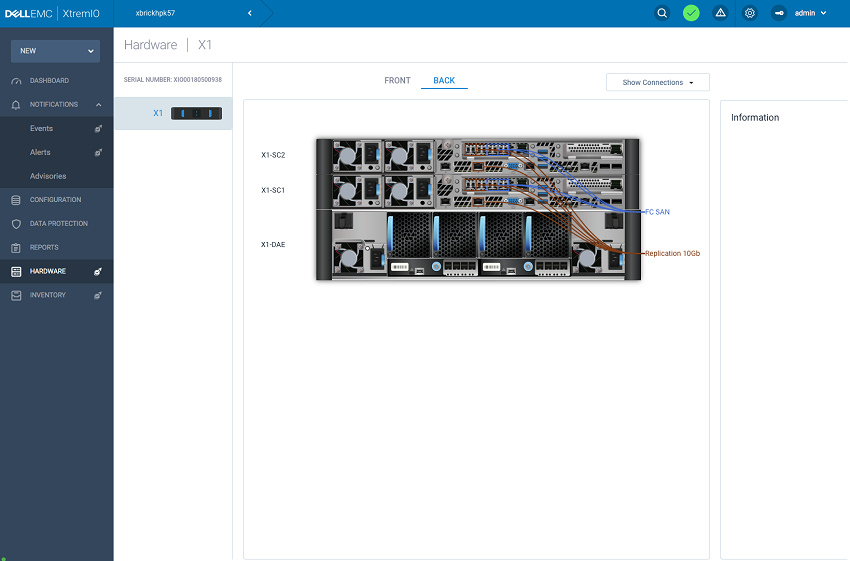Open Hardware in new window icon
This screenshot has height=561, width=850.
click(98, 272)
